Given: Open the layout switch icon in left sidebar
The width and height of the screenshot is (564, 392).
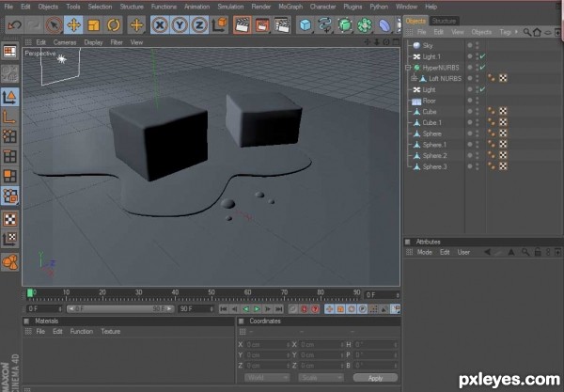Looking at the screenshot, I should (x=9, y=52).
